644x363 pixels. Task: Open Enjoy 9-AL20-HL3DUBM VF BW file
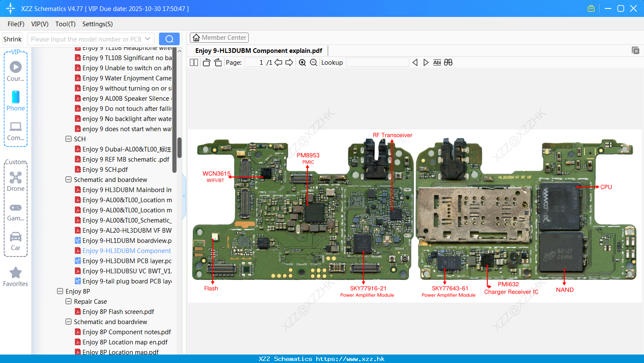123,230
